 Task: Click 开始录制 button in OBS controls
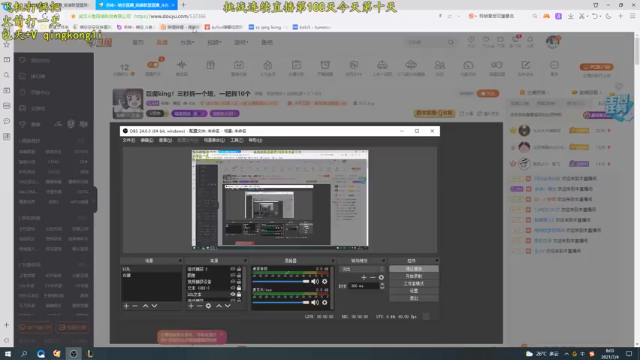coord(414,276)
